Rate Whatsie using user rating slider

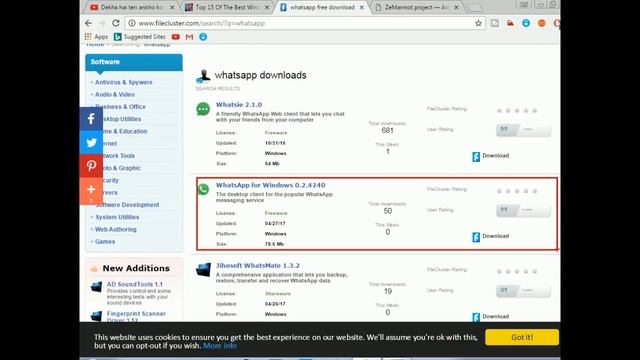tap(523, 130)
